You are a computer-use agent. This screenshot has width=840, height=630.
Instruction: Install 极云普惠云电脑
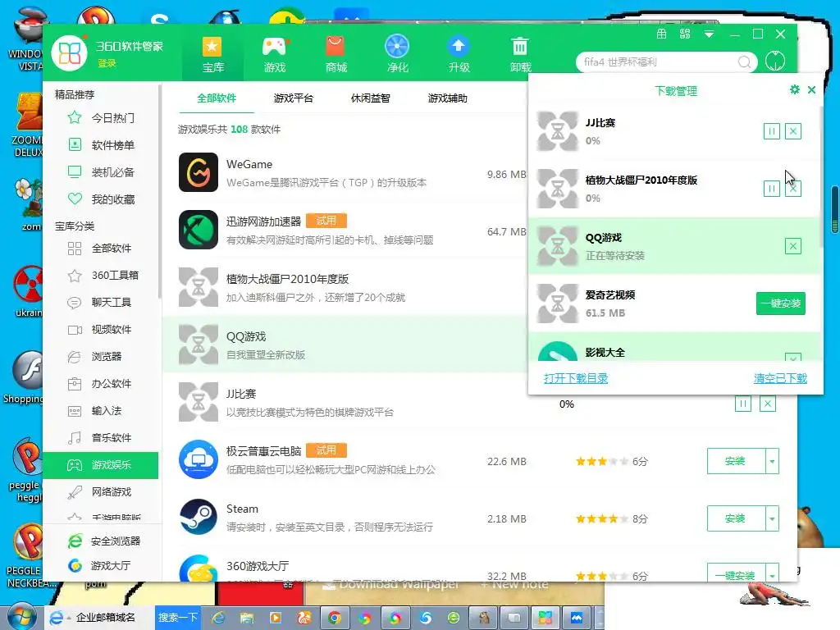pos(736,461)
